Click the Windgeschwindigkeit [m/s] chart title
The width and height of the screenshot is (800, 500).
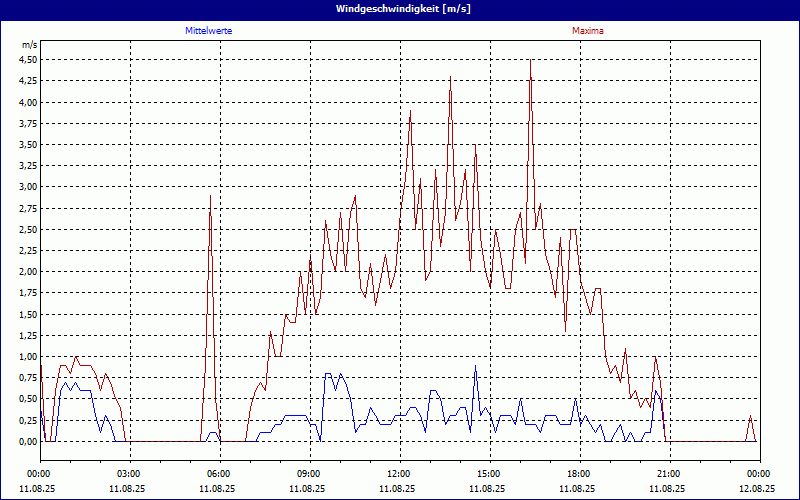point(400,9)
